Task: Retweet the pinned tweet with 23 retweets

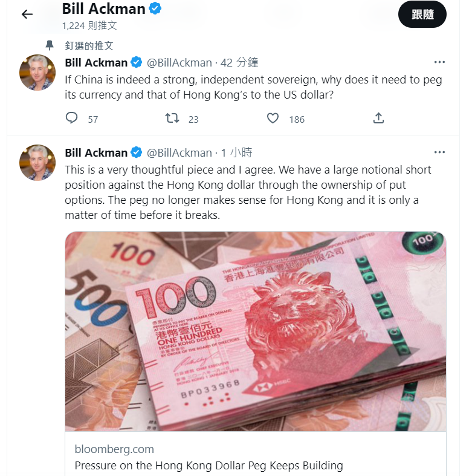Action: click(172, 118)
